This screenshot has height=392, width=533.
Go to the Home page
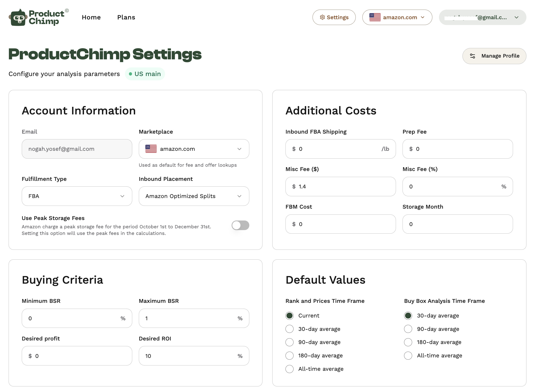[x=91, y=17]
